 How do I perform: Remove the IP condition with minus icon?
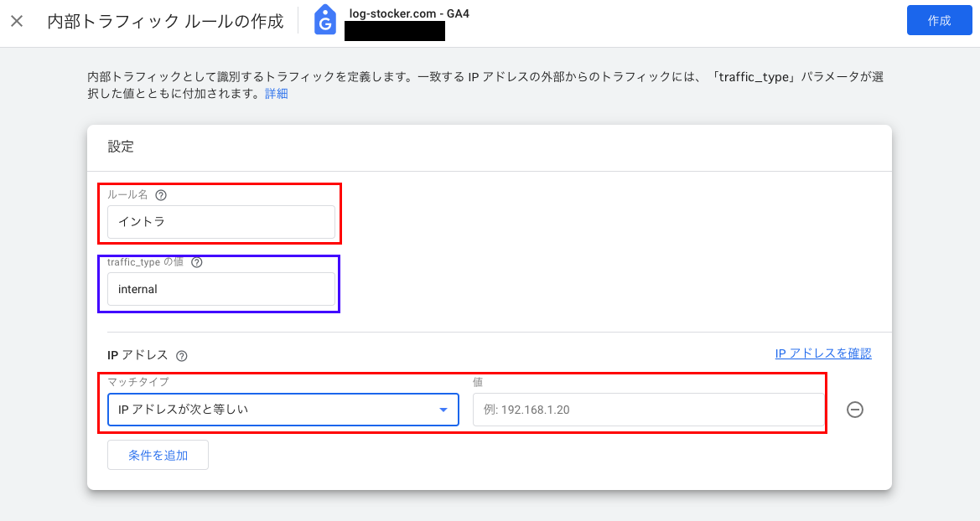(x=855, y=410)
